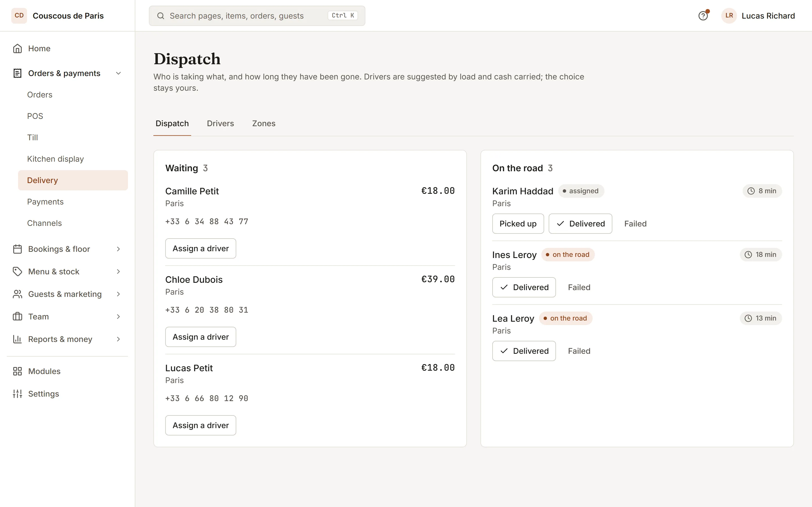812x507 pixels.
Task: Open Settings via the sliders icon
Action: tap(17, 394)
